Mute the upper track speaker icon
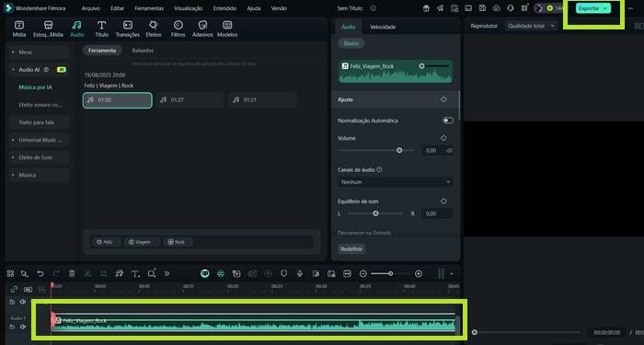Image resolution: width=644 pixels, height=345 pixels. click(x=23, y=302)
